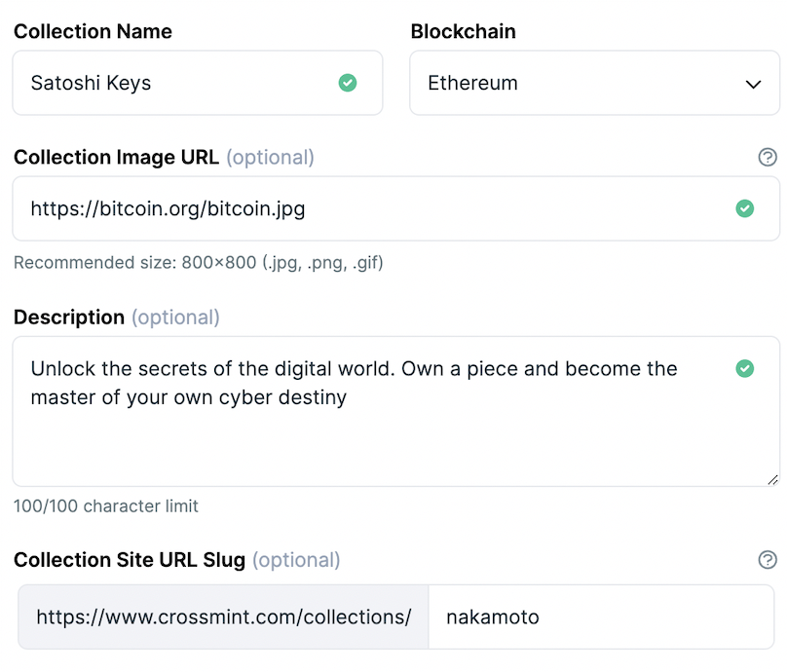Focus the Satoshi Keys collection name input
The width and height of the screenshot is (787, 672).
coord(175,84)
